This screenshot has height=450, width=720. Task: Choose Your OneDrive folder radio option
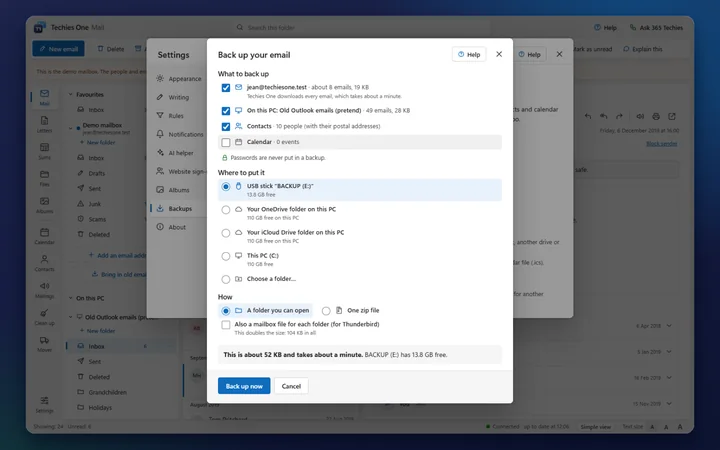point(225,210)
